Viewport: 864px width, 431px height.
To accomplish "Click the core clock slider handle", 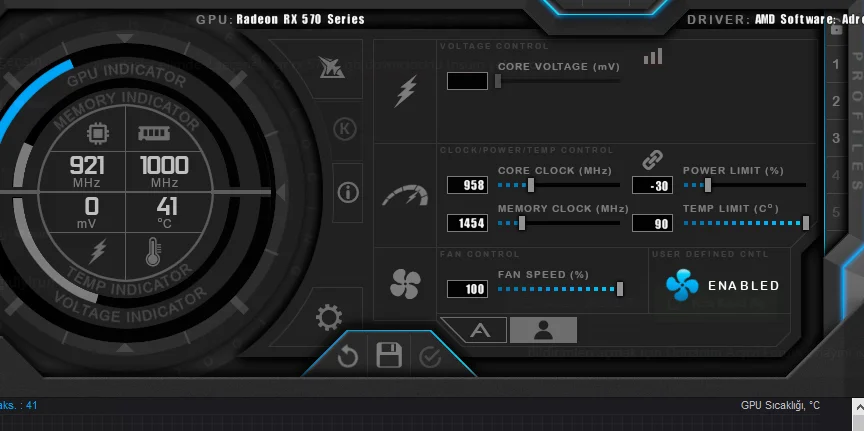I will coord(531,185).
